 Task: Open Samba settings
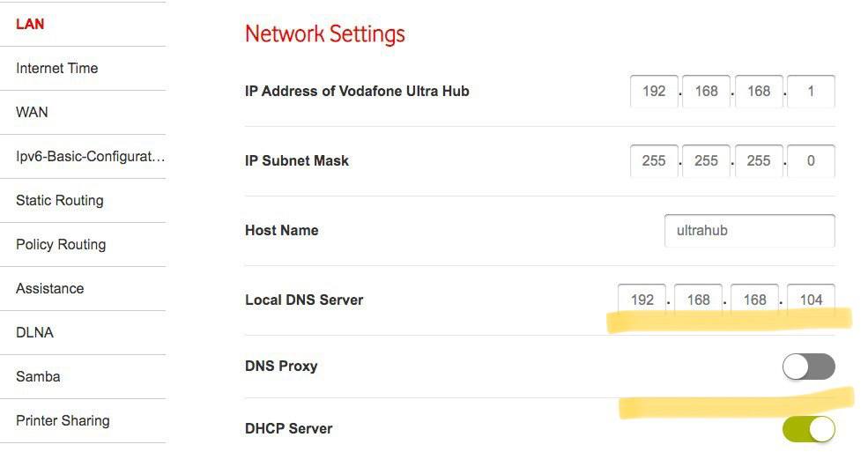click(38, 376)
